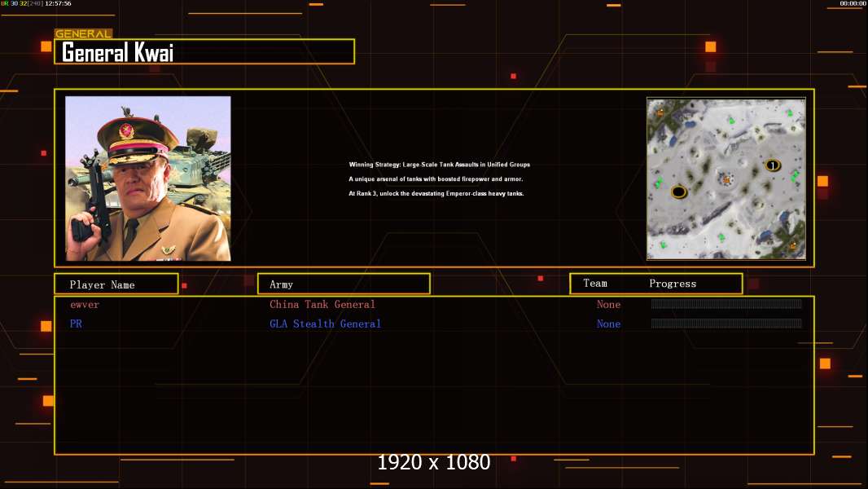
Task: Select the empty black start position marker
Action: [678, 192]
